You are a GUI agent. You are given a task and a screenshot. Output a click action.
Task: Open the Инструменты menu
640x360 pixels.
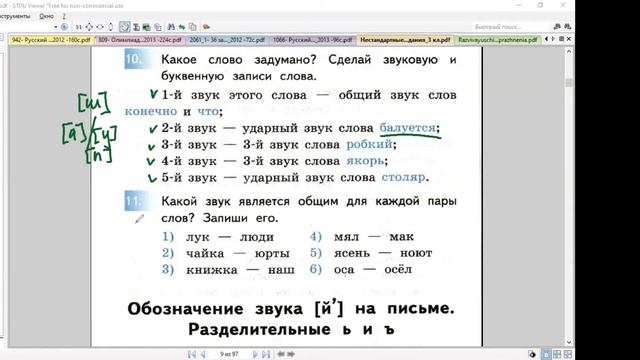tap(15, 16)
